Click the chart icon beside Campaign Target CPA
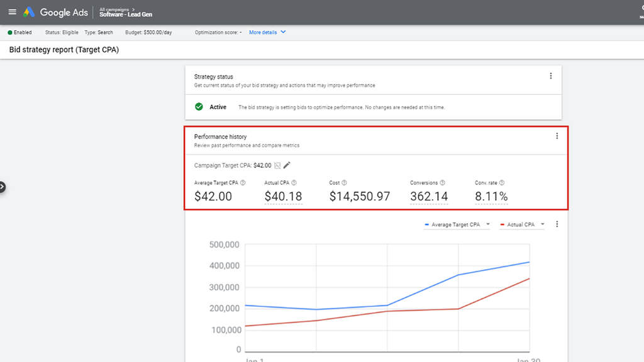644x362 pixels. click(x=277, y=165)
